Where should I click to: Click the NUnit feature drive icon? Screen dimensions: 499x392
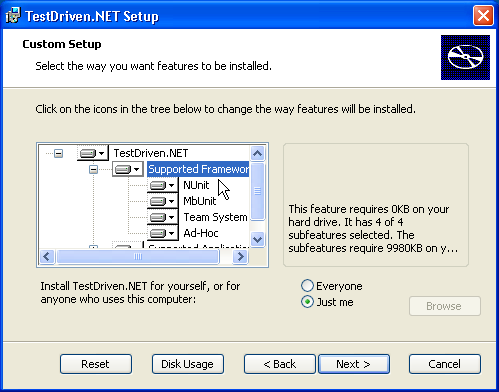163,185
